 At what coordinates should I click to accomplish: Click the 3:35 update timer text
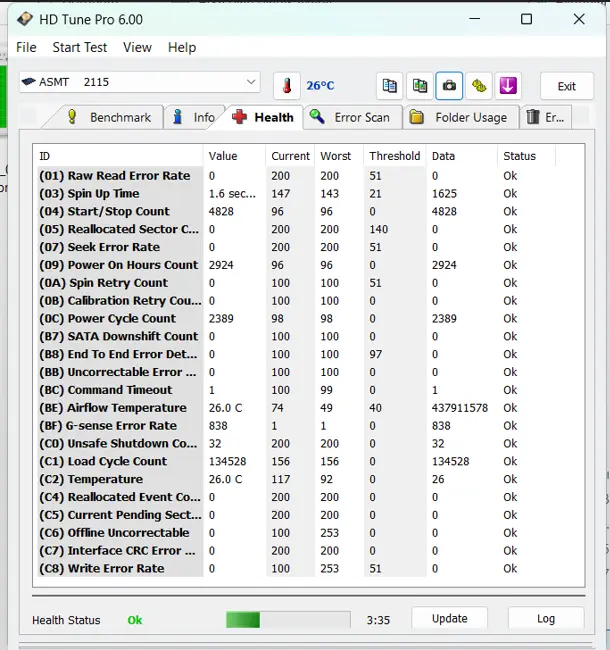click(378, 620)
